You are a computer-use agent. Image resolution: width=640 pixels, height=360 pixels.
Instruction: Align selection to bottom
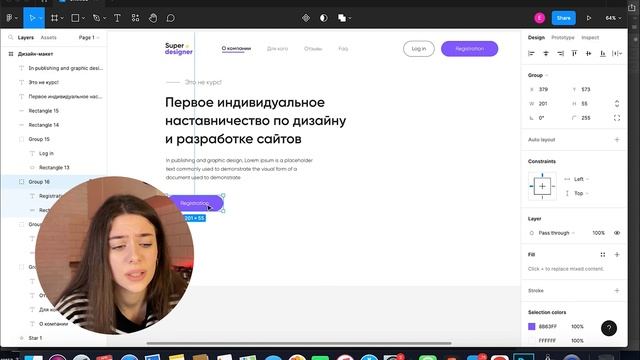tap(603, 53)
